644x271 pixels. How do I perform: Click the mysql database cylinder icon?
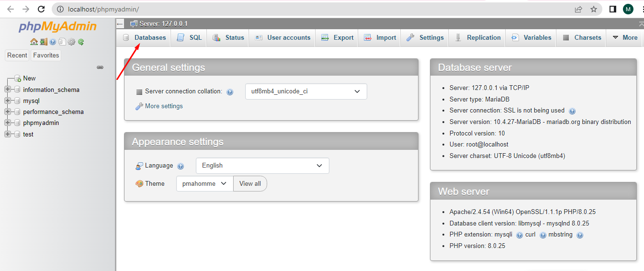coord(18,101)
